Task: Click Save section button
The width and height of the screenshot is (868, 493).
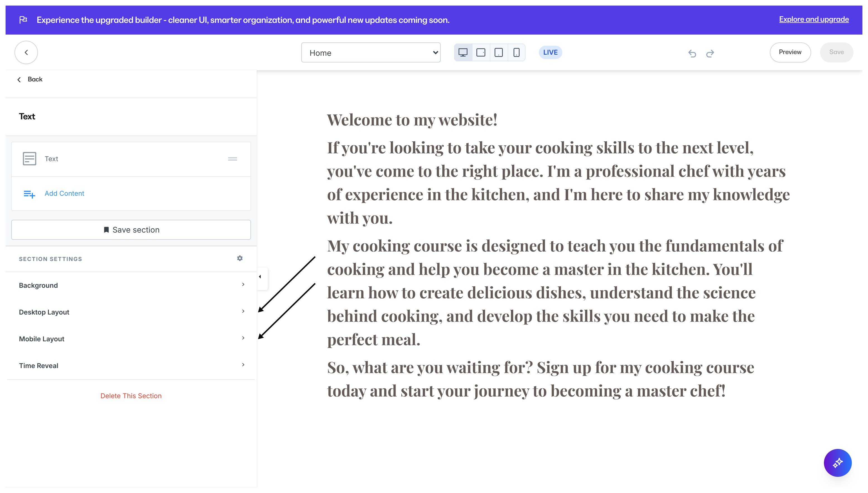Action: (x=131, y=229)
